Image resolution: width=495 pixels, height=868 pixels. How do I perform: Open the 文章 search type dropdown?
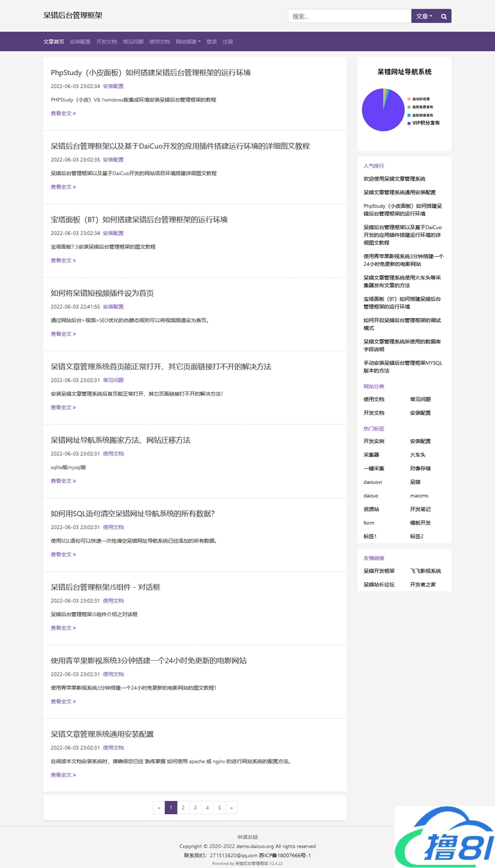(422, 15)
